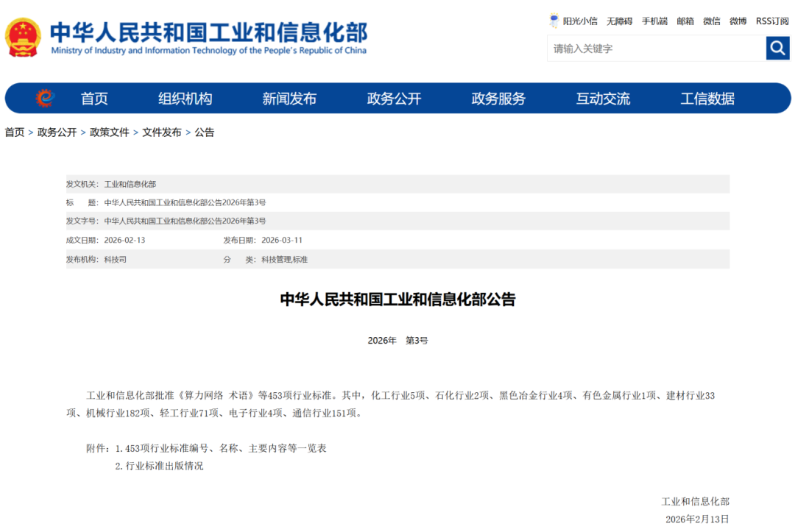Open the 阳光小信 assistant icon
The image size is (795, 532).
[x=554, y=21]
